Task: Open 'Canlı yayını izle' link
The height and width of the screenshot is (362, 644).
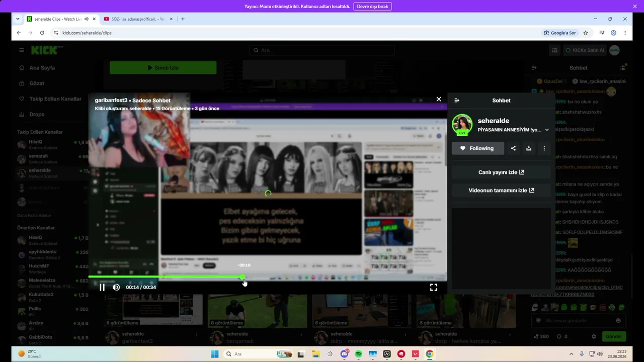Action: click(501, 172)
